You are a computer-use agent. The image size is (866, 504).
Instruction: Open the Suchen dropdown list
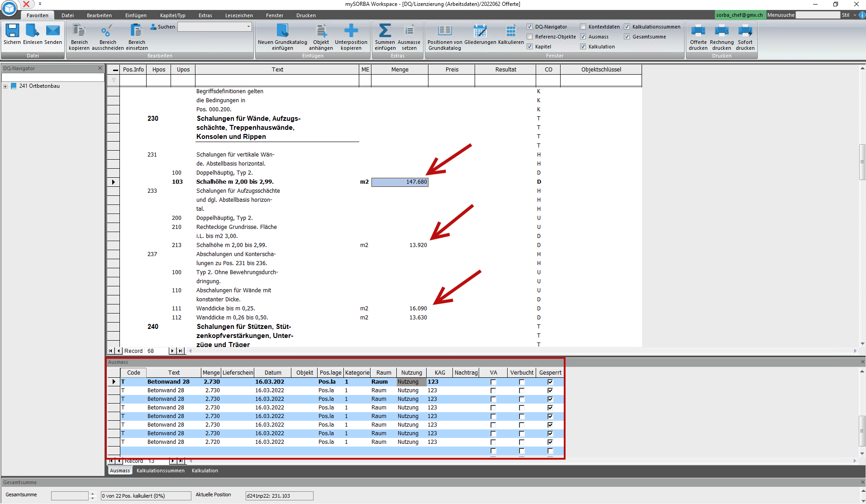coord(248,27)
